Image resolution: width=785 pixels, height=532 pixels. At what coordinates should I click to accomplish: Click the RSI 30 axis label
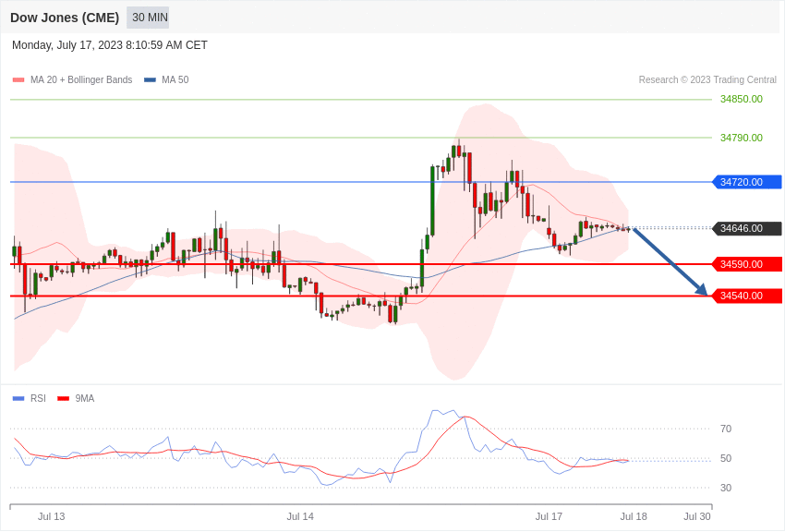click(x=726, y=488)
